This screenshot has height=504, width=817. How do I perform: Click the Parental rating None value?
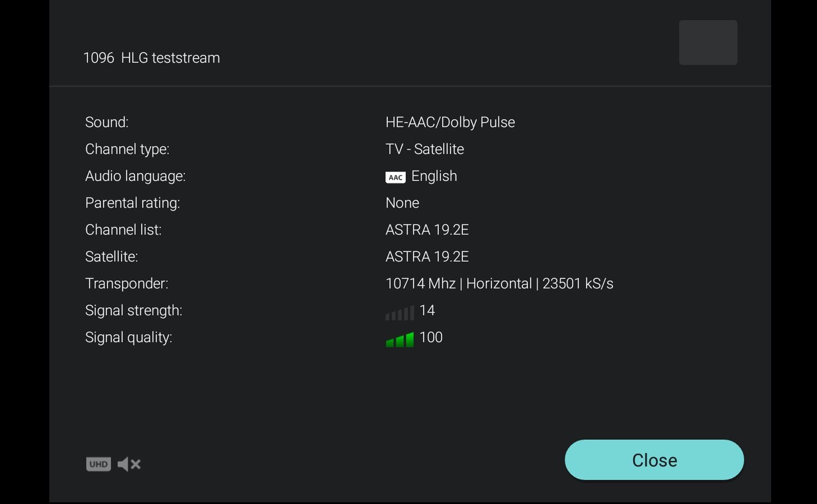click(402, 203)
